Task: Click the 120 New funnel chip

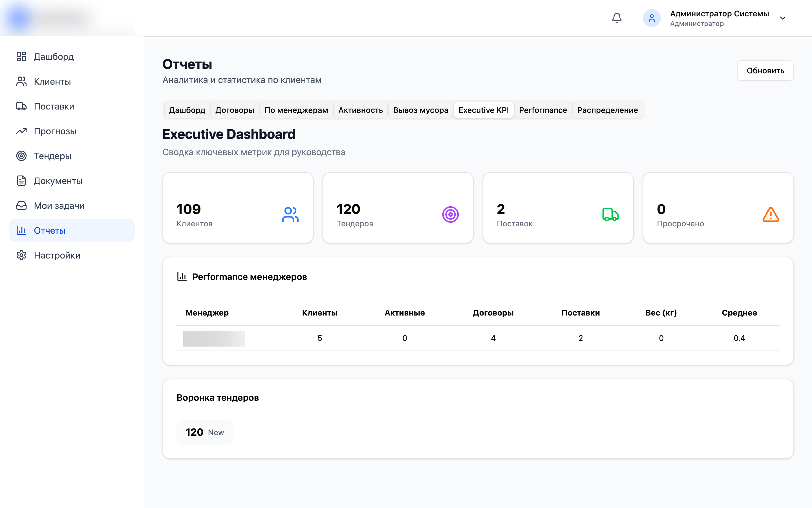Action: [205, 432]
